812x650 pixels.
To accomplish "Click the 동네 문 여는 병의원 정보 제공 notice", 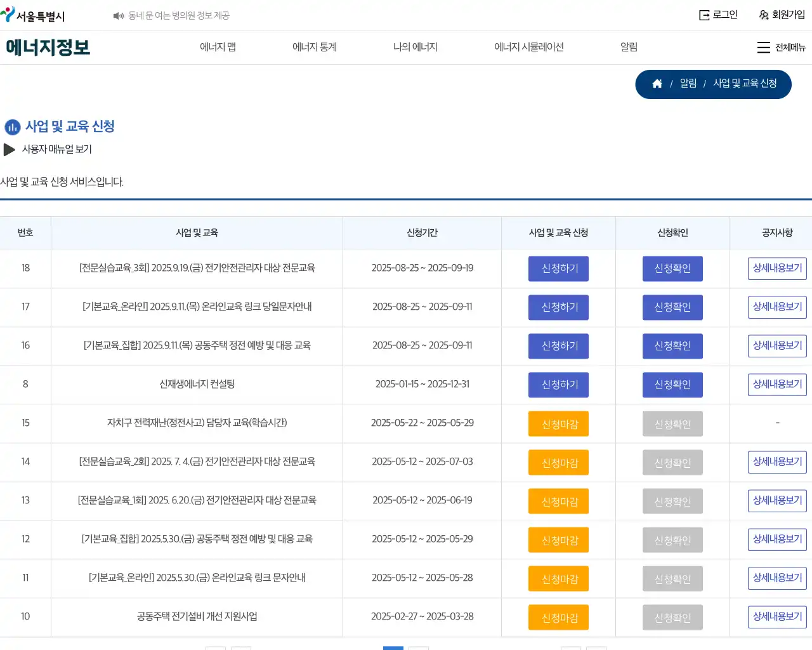I will click(179, 15).
